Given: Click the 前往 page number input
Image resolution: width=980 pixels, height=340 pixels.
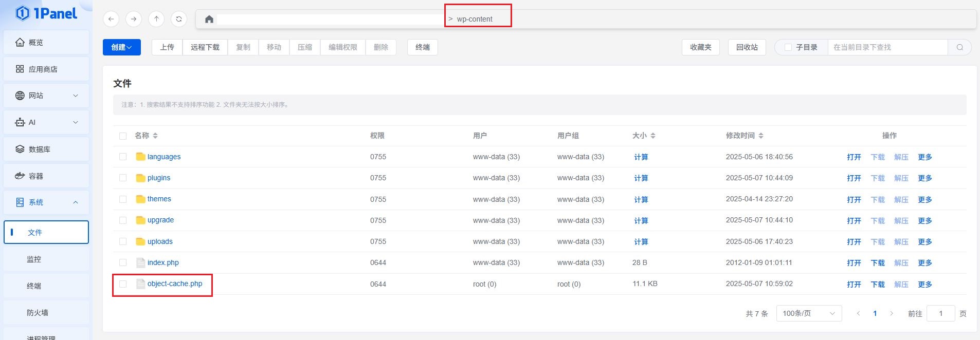Looking at the screenshot, I should tap(940, 313).
